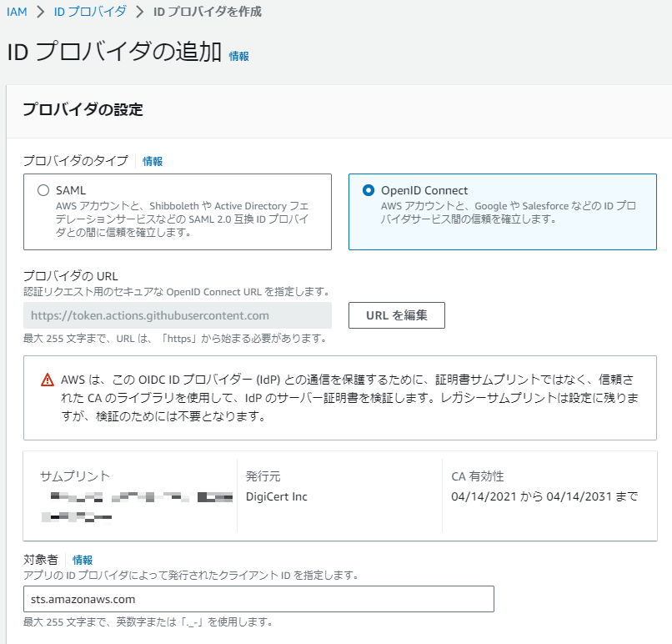
Task: Click the サムプリント label
Action: (75, 476)
